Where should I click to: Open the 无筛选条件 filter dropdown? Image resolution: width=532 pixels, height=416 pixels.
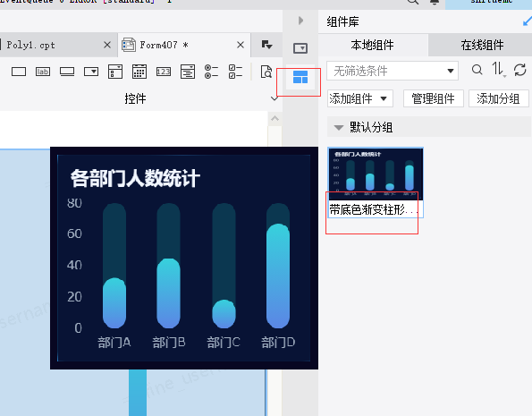(393, 71)
